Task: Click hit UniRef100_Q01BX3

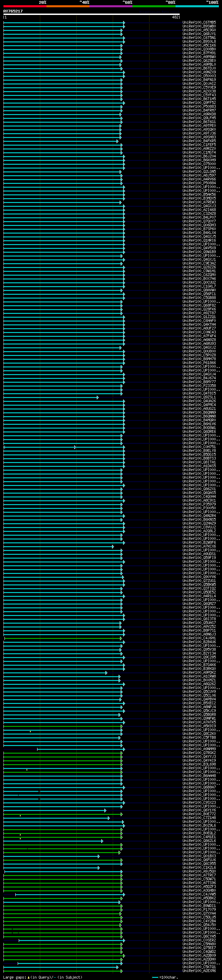Action: [x=199, y=856]
